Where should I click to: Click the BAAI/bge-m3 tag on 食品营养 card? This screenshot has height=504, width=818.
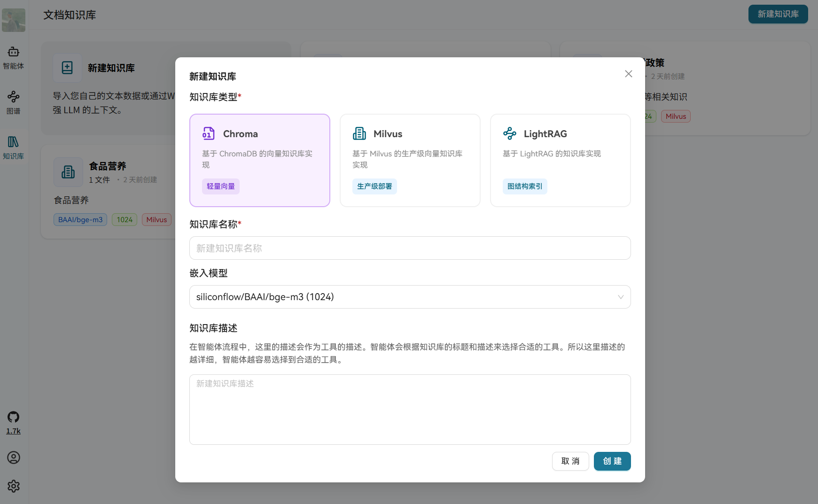click(x=80, y=220)
